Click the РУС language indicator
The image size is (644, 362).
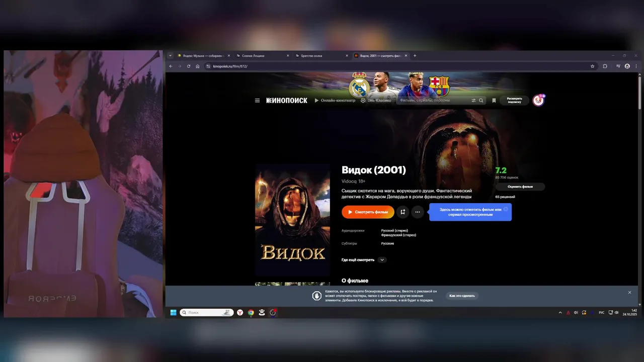[602, 313]
